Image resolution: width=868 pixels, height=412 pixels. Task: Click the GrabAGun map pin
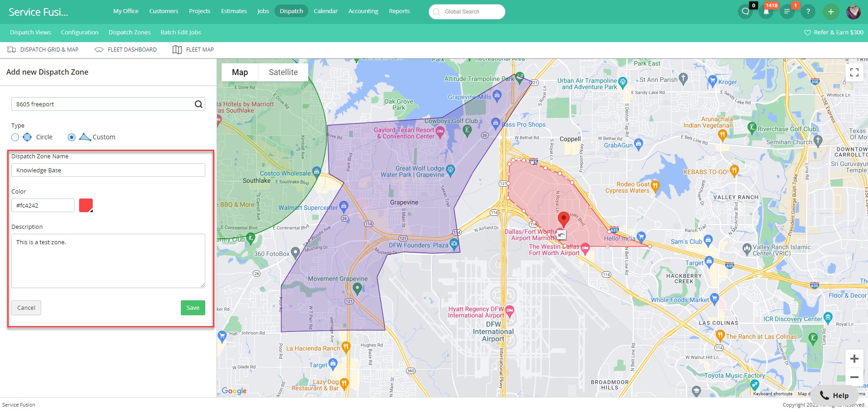(638, 143)
